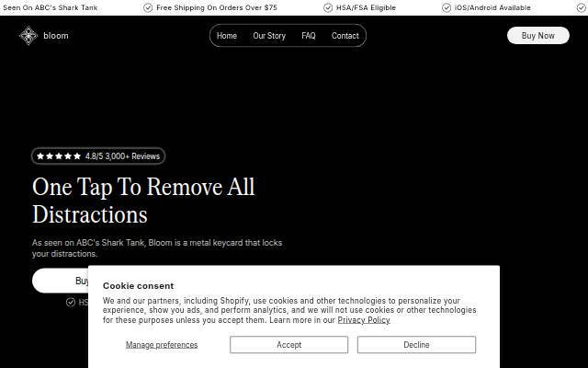Click the five-star rating icons
The width and height of the screenshot is (588, 368).
click(x=59, y=156)
